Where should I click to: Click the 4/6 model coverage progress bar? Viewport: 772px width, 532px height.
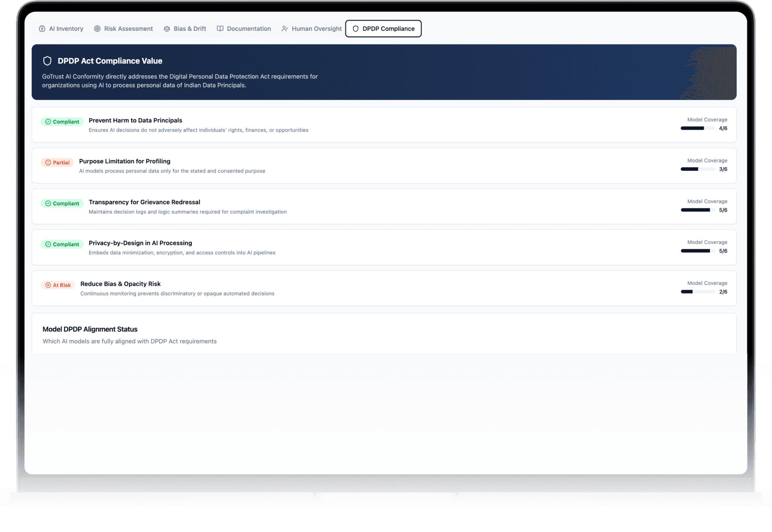698,129
